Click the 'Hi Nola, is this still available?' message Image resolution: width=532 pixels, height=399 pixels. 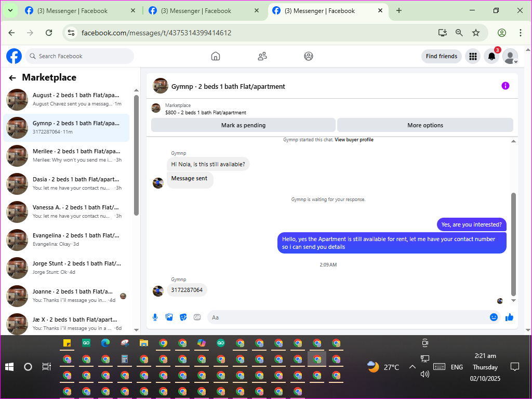pyautogui.click(x=208, y=164)
